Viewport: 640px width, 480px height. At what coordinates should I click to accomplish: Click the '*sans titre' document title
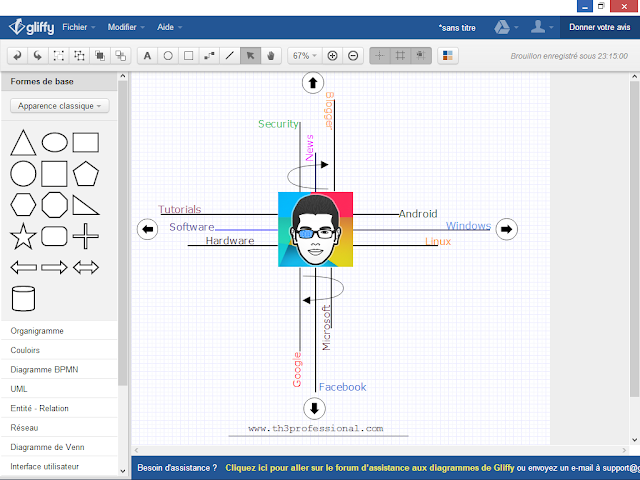(x=457, y=28)
